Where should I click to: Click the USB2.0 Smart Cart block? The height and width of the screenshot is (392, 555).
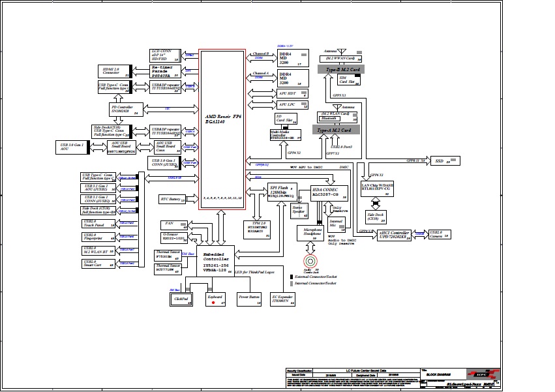[x=98, y=264]
